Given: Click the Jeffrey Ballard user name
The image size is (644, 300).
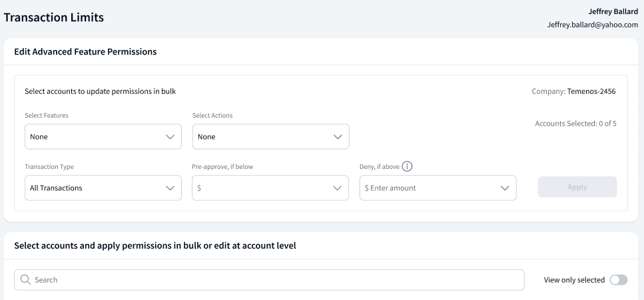Looking at the screenshot, I should click(x=613, y=11).
